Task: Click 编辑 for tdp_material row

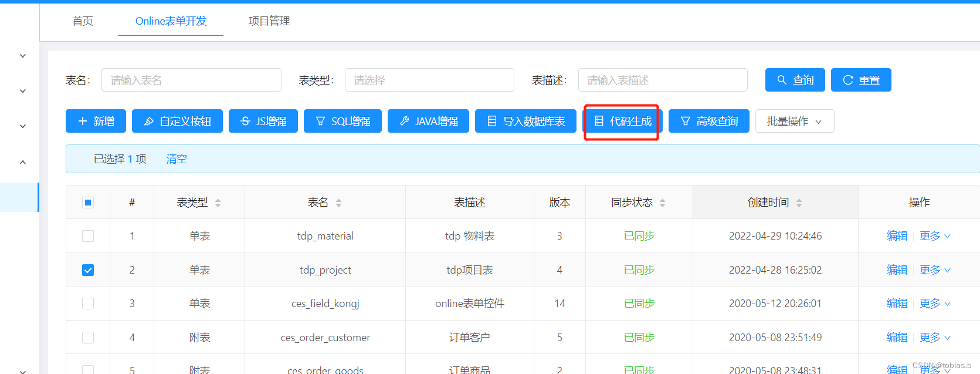Action: 897,236
